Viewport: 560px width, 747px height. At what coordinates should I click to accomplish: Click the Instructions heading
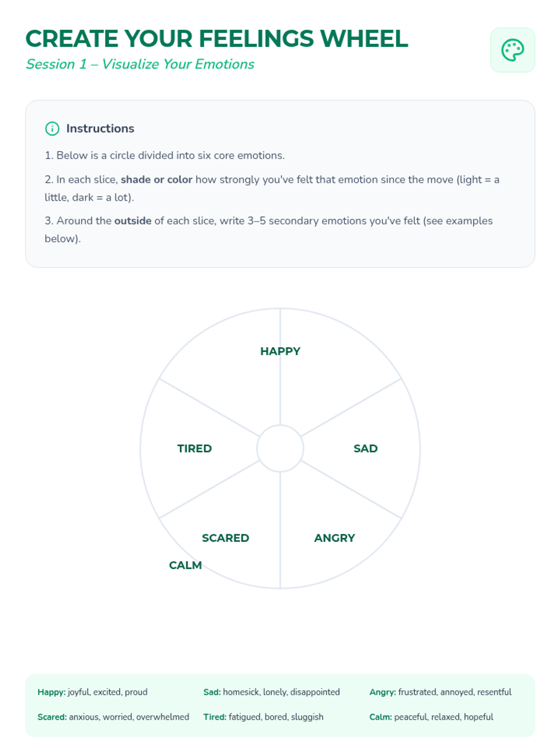coord(100,128)
